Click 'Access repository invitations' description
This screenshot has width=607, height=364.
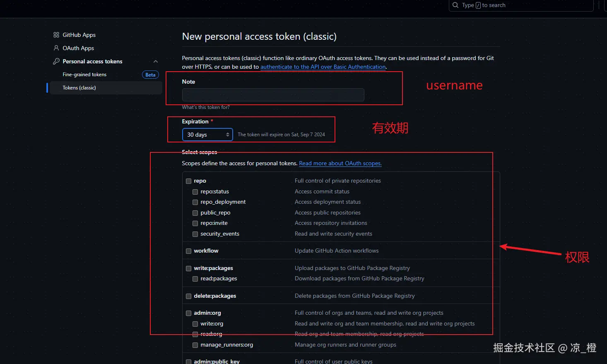331,223
